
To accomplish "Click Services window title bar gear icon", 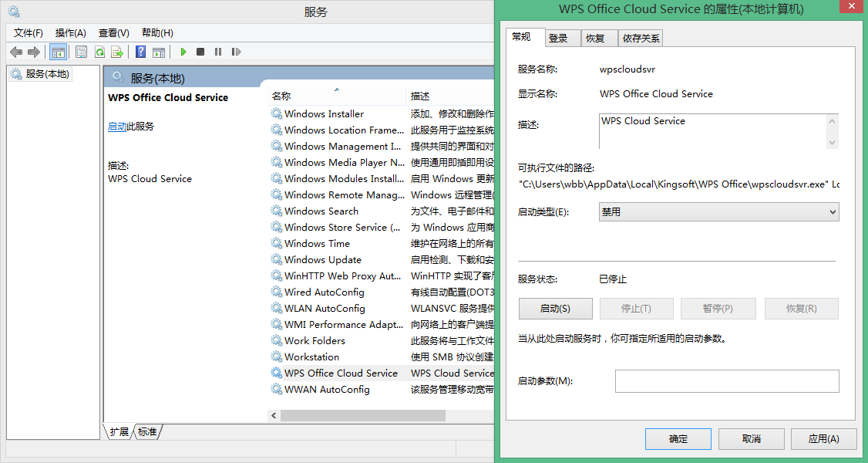I will point(15,11).
